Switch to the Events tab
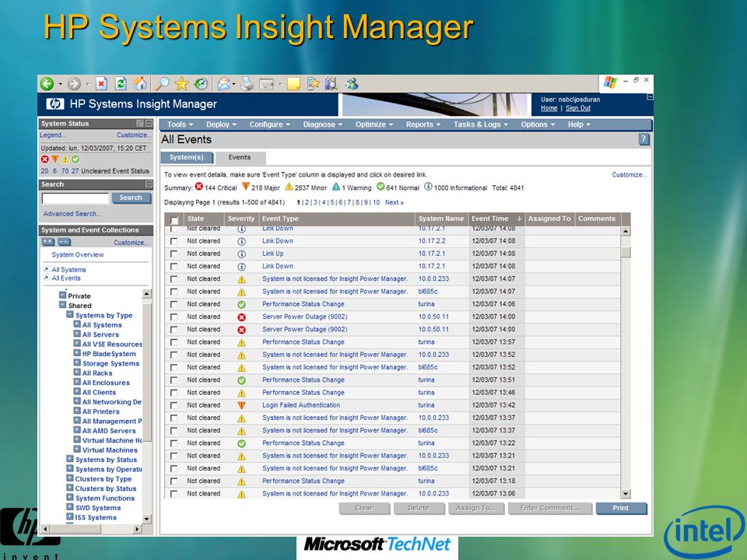Screen dimensions: 747x560 click(240, 158)
